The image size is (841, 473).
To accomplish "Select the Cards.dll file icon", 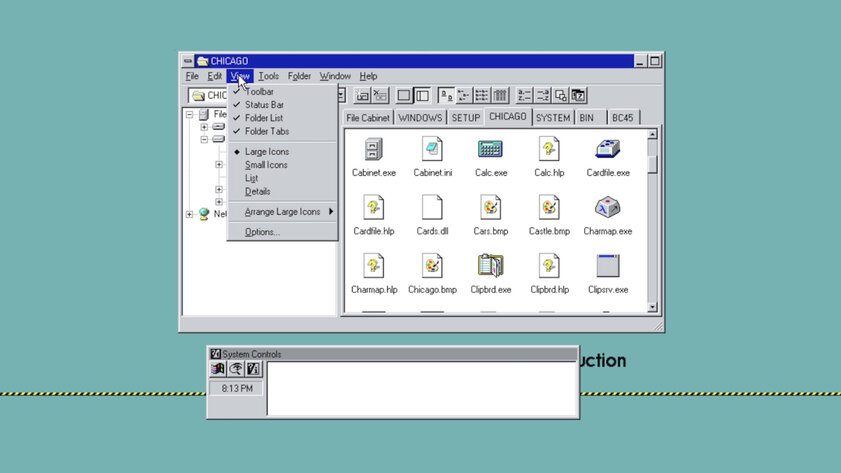I will (432, 208).
